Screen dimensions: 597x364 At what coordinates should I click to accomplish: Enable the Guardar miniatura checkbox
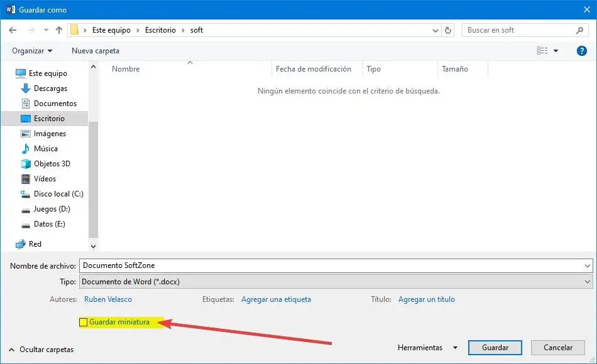coord(84,322)
